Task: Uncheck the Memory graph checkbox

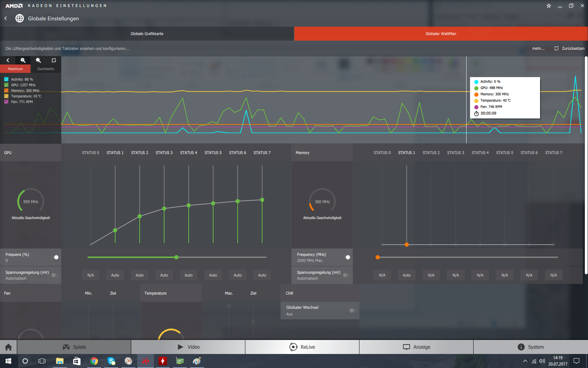Action: tap(6, 90)
